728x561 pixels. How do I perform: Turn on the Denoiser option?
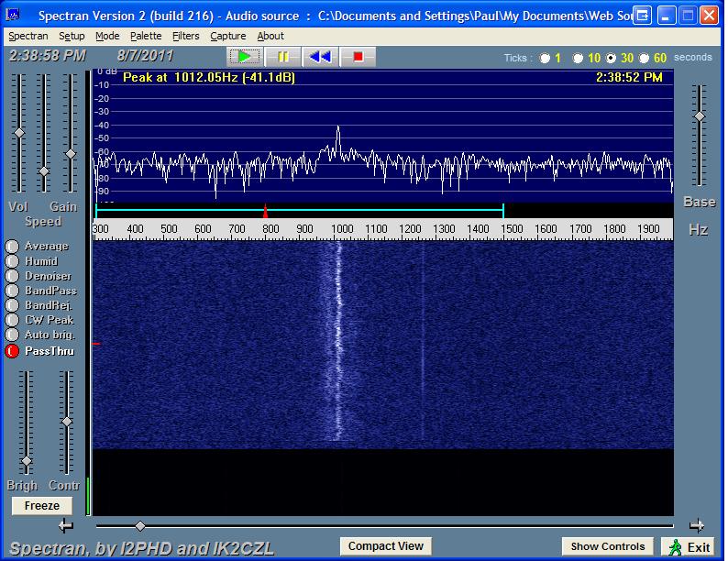[12, 276]
